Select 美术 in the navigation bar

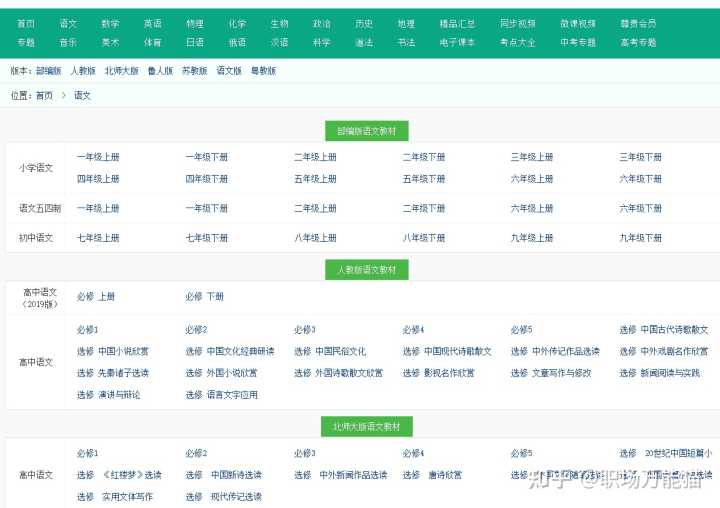click(110, 42)
